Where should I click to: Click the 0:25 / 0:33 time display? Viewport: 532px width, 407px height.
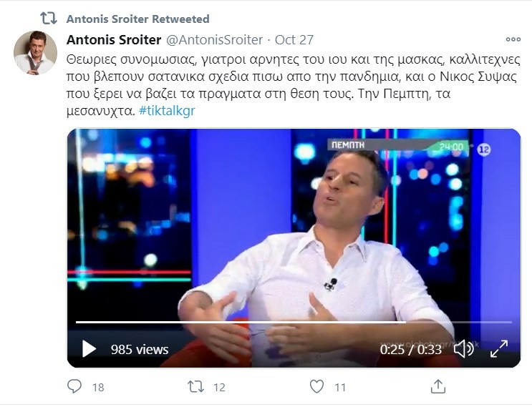410,350
